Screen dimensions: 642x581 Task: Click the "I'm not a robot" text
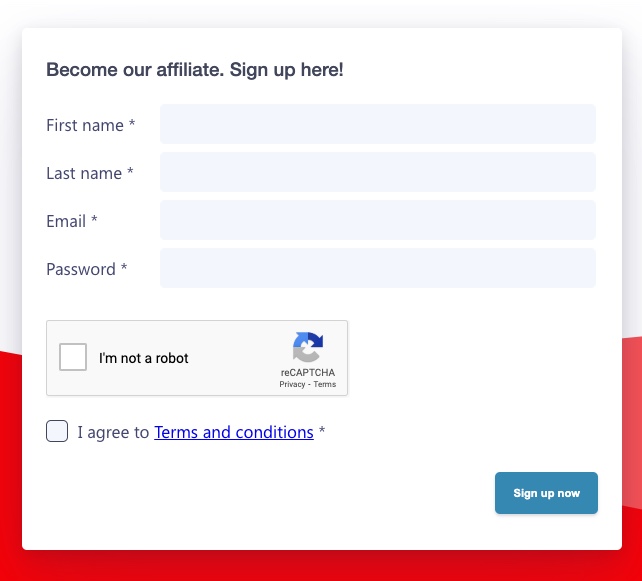[x=144, y=358]
